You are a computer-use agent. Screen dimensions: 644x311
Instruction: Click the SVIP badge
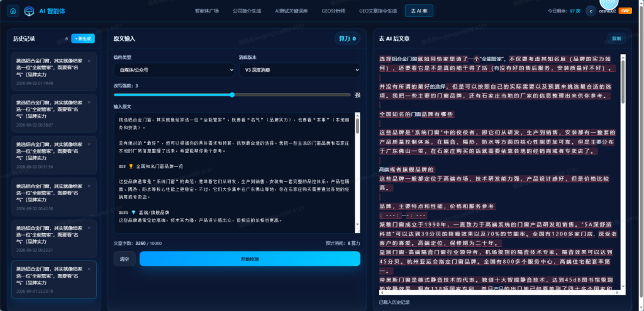(625, 11)
